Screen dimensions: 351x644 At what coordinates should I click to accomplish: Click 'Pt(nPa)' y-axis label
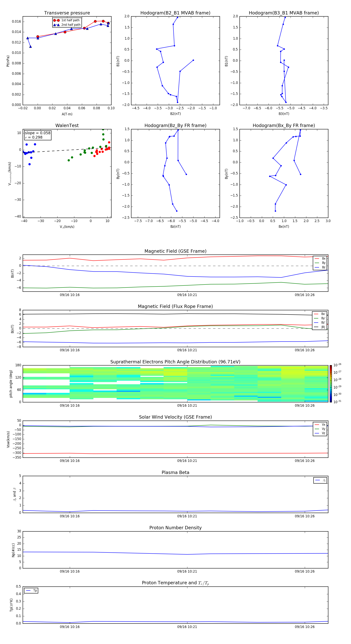point(8,61)
